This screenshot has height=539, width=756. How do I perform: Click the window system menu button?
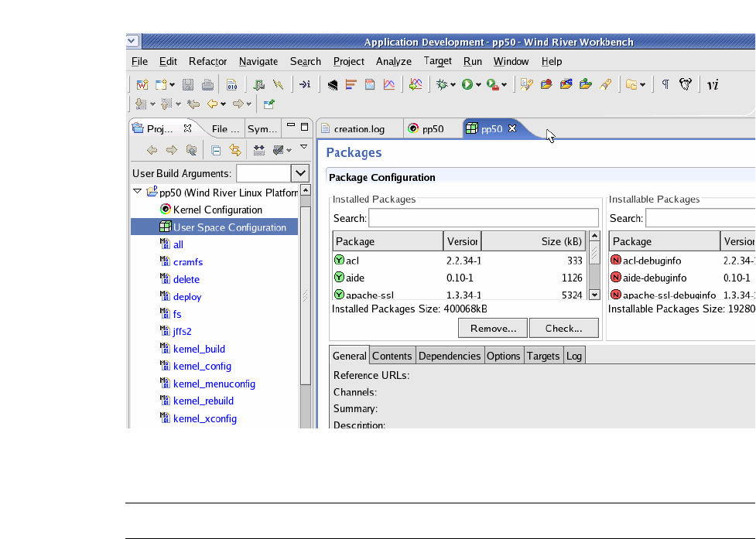132,41
